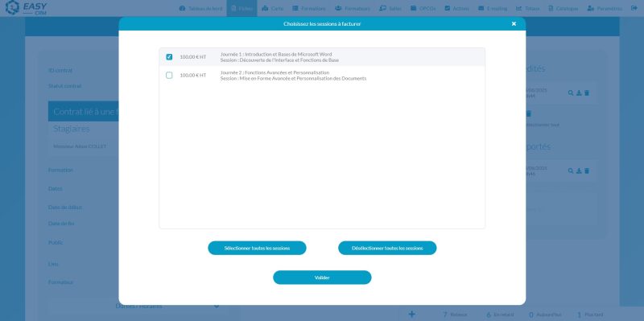Screen dimensions: 644x321
Task: Open E-mailing in the navigation bar
Action: coord(493,8)
